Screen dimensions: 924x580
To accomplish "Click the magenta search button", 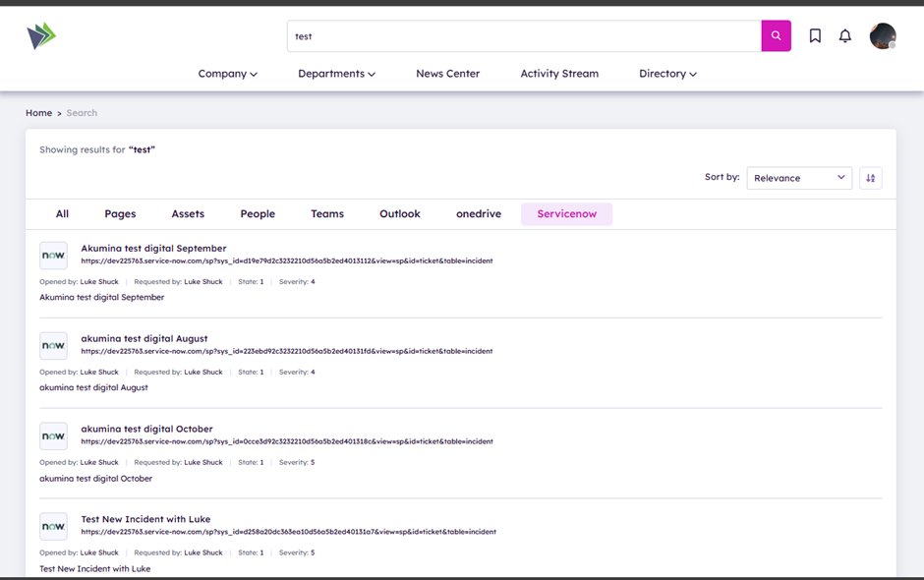I will [776, 36].
